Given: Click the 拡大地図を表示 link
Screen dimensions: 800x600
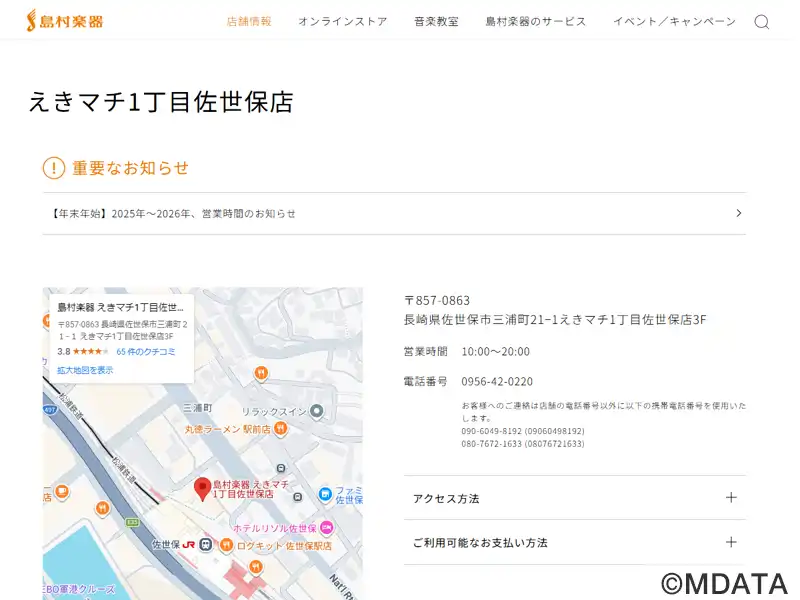Looking at the screenshot, I should click(x=85, y=370).
